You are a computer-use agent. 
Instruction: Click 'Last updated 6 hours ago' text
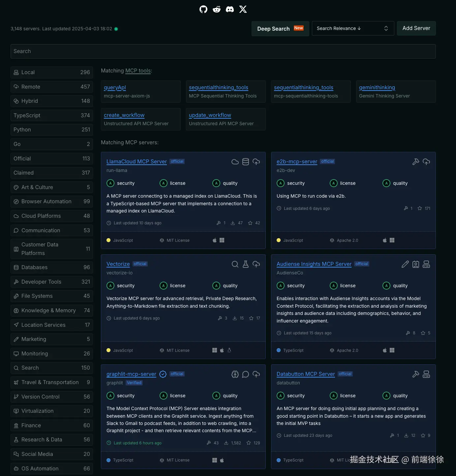(x=137, y=443)
